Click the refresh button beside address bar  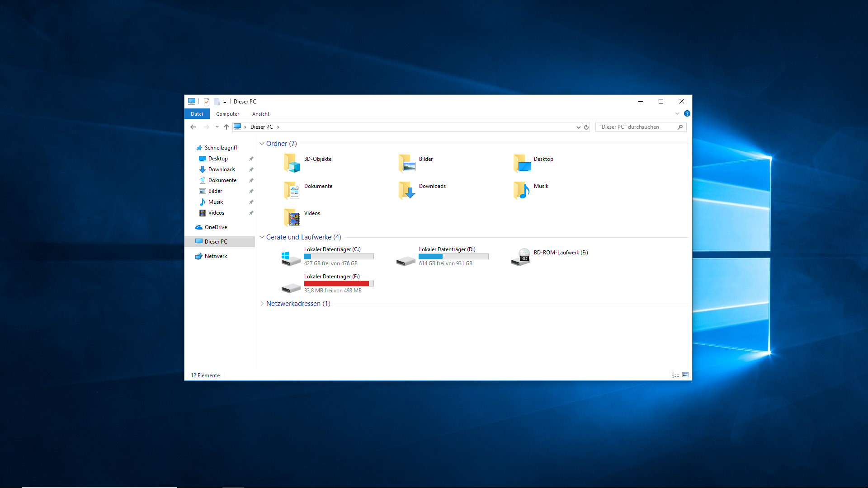click(x=586, y=127)
